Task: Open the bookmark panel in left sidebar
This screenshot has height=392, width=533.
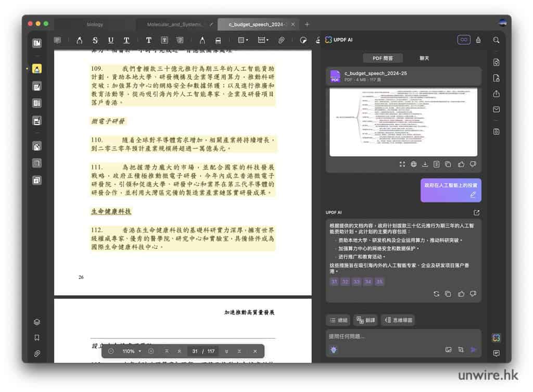Action: click(x=37, y=337)
